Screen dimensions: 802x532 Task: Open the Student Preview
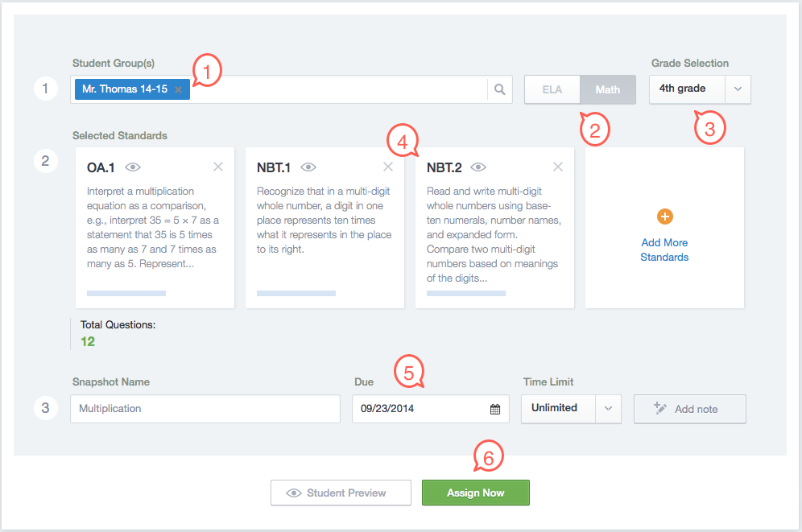341,493
